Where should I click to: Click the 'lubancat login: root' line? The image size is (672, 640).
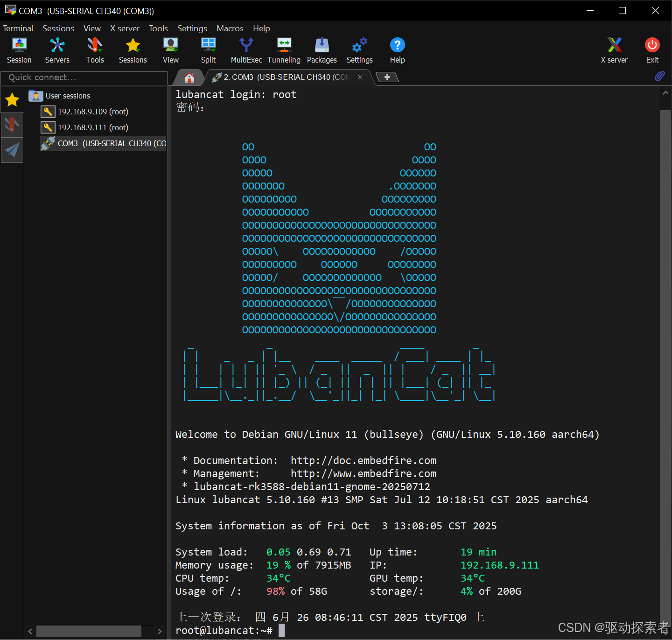pyautogui.click(x=236, y=94)
